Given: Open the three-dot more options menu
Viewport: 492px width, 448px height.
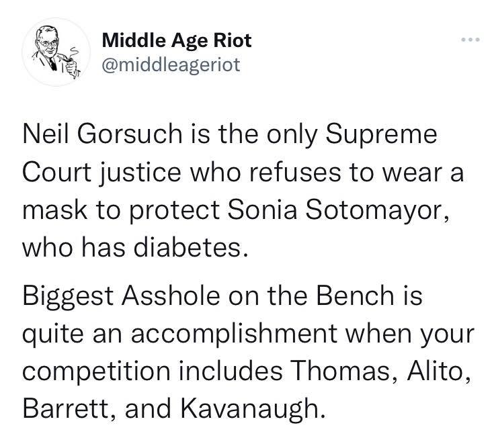Looking at the screenshot, I should click(470, 40).
